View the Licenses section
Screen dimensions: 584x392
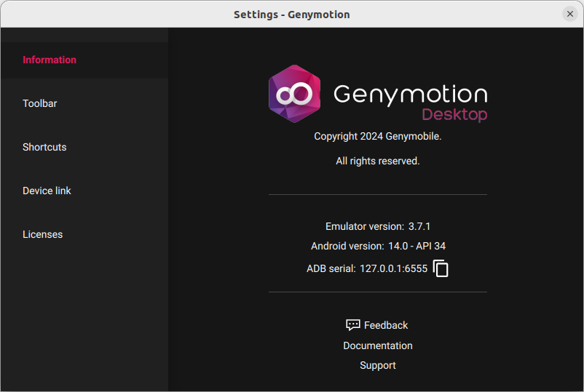pos(42,234)
